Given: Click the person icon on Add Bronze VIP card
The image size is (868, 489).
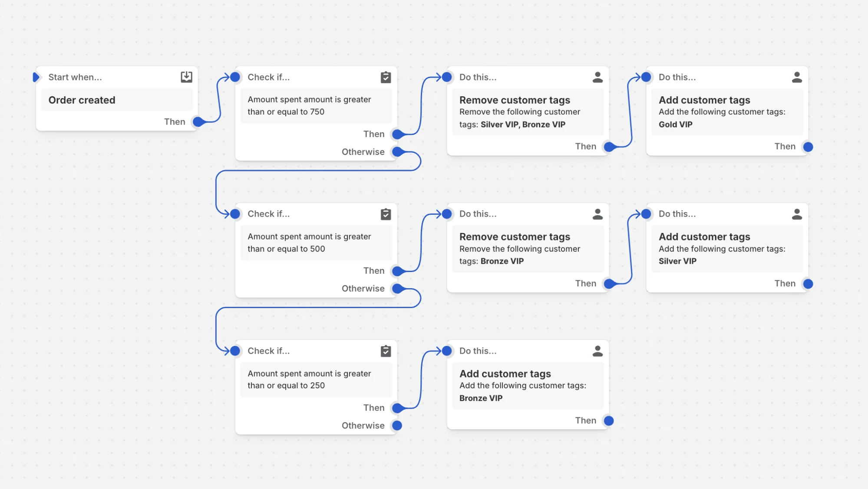Looking at the screenshot, I should [x=598, y=351].
